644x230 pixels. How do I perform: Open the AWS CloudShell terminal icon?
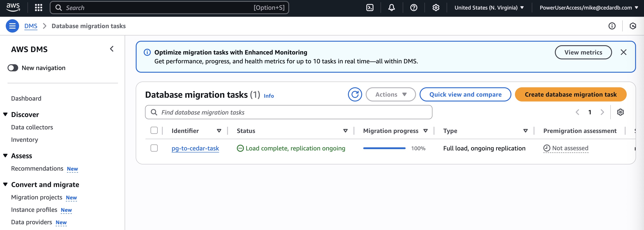pos(370,8)
